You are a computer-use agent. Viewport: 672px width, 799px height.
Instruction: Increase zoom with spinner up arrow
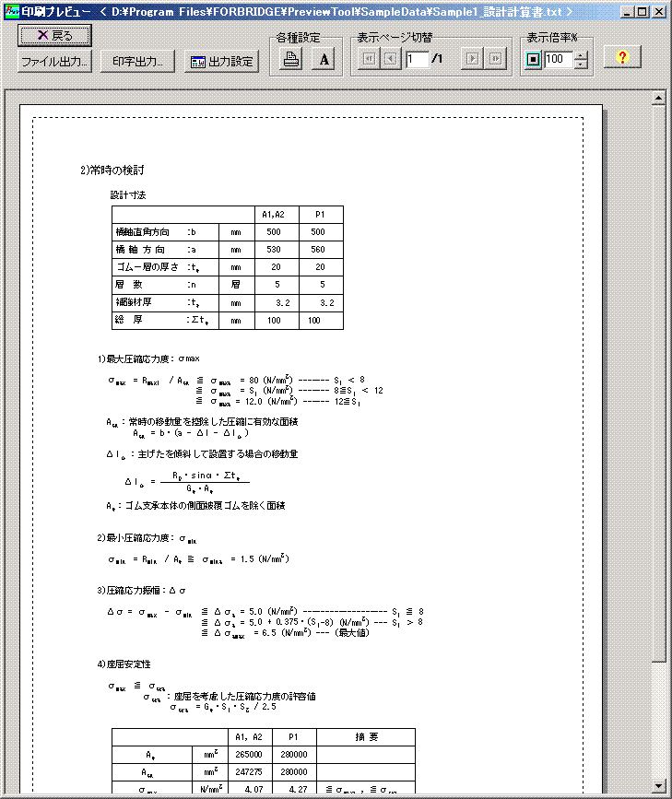(x=581, y=55)
